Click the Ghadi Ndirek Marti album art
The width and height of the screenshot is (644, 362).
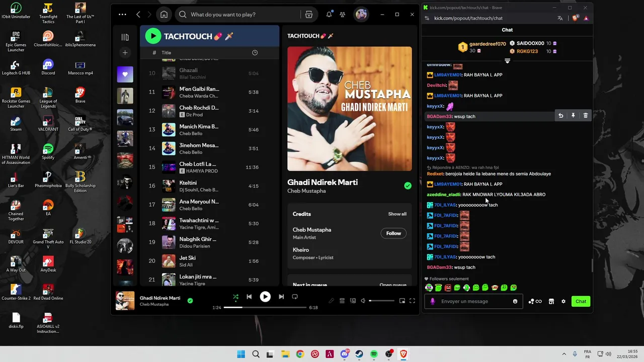[x=350, y=109]
